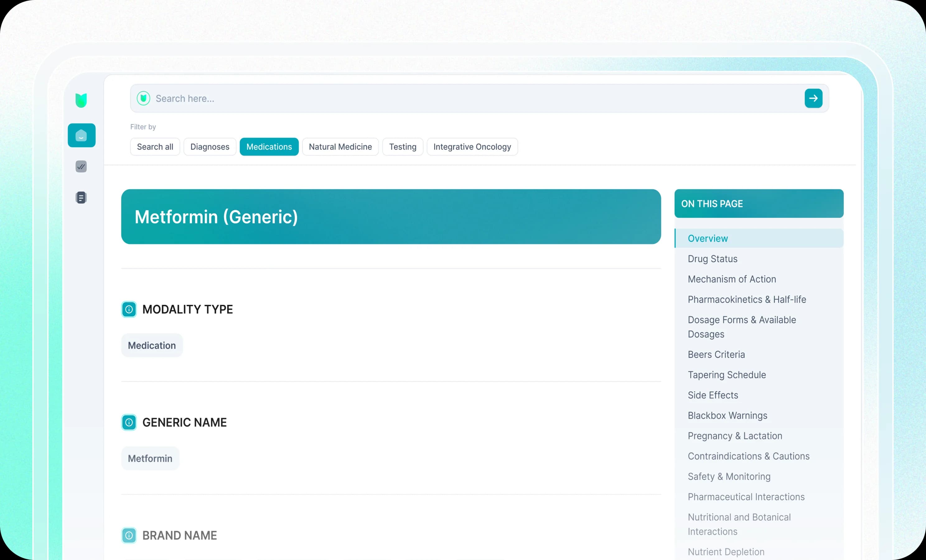Image resolution: width=926 pixels, height=560 pixels.
Task: Jump to Beers Criteria
Action: pos(716,354)
